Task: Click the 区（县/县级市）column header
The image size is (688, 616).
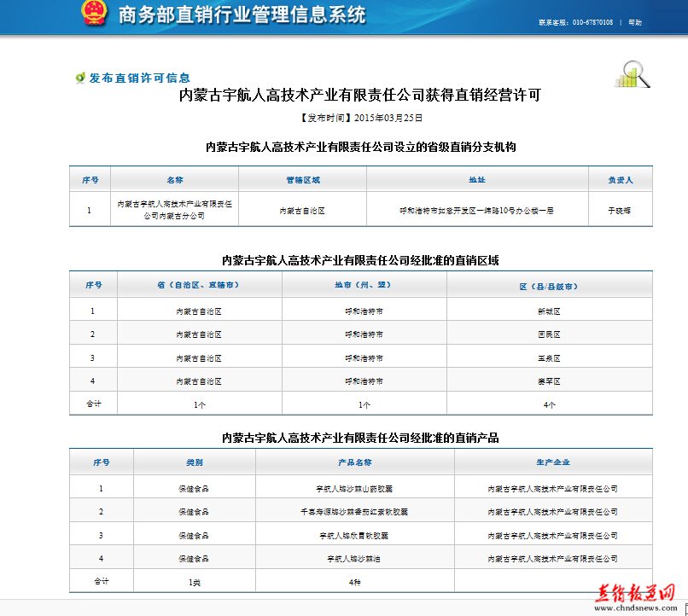Action: click(x=549, y=287)
